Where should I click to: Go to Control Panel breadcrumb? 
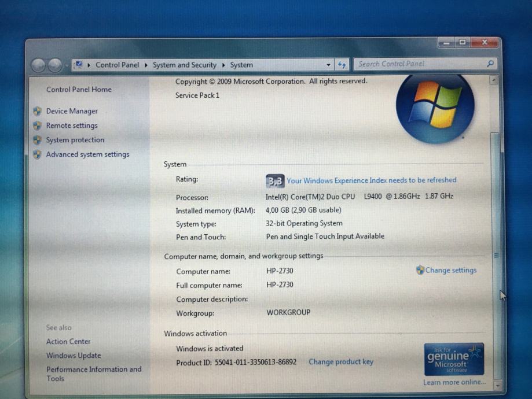[x=117, y=65]
